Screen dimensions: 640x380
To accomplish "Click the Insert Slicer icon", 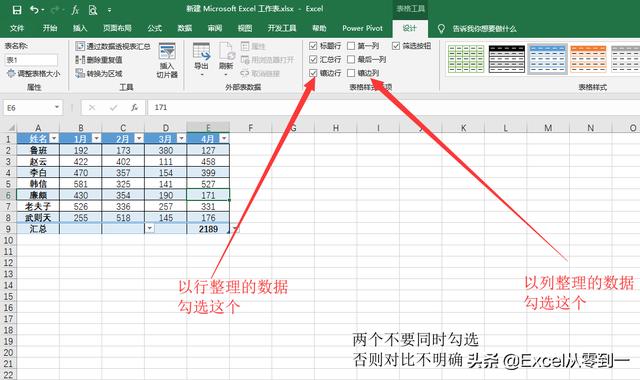I will [x=167, y=52].
